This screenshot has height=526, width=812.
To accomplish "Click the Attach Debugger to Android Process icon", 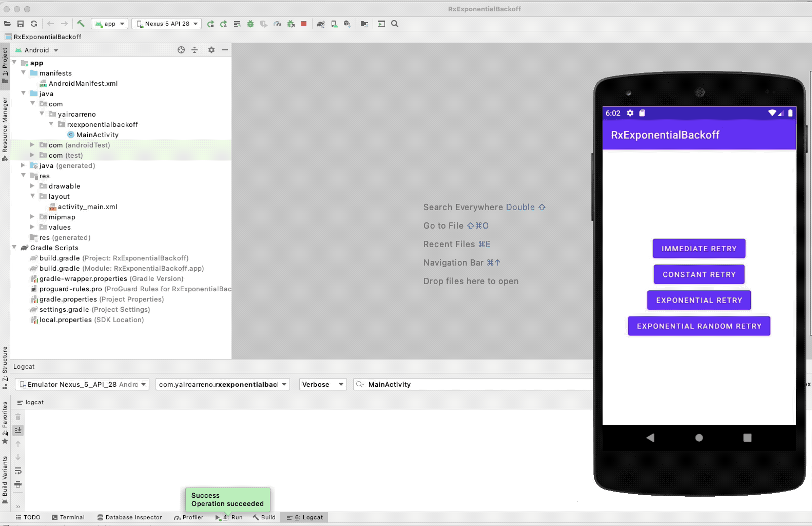I will coord(291,24).
